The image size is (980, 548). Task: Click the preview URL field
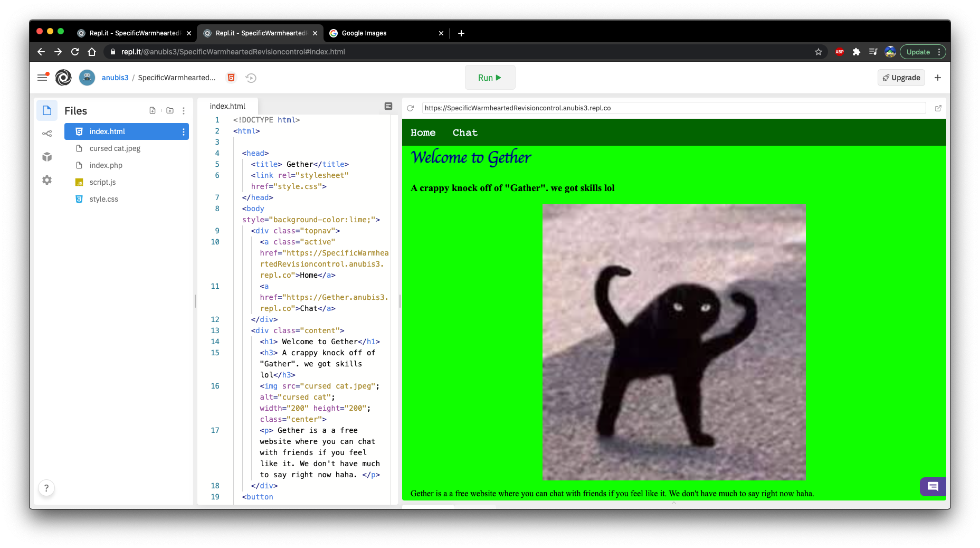(674, 108)
